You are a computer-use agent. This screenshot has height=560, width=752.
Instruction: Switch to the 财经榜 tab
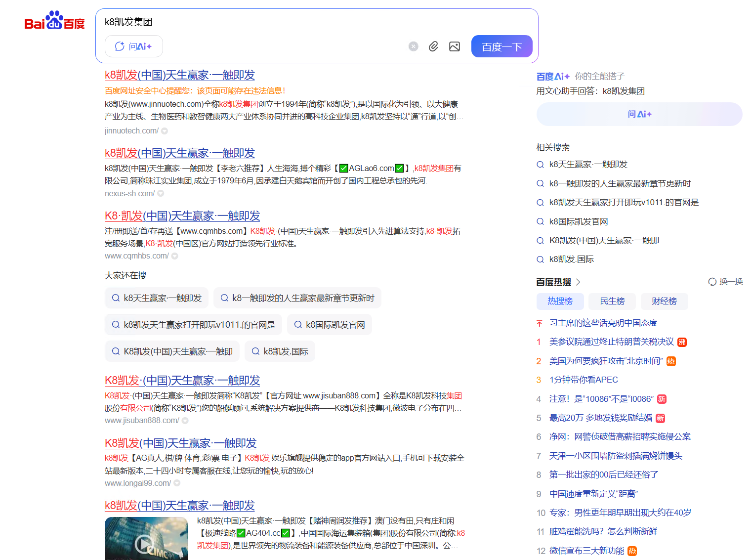[x=664, y=302]
